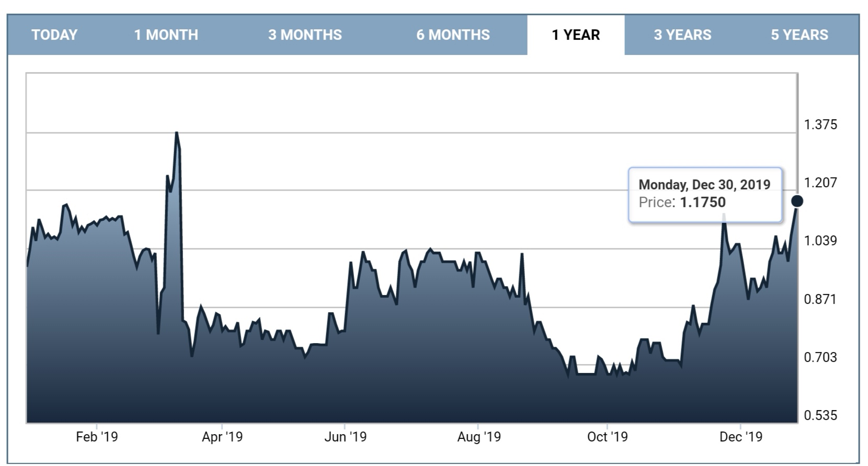Select the 1 MONTH tab
Screen dimensions: 868x466
166,35
